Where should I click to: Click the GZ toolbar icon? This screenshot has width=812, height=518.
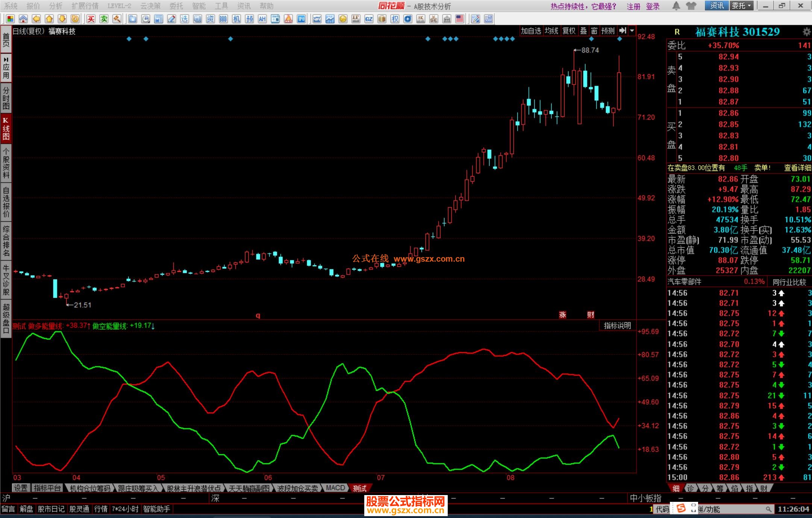369,19
